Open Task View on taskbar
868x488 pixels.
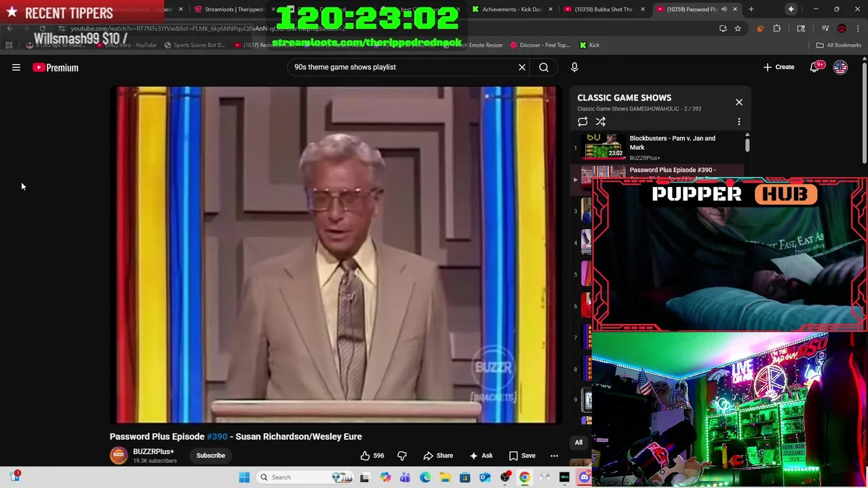(x=364, y=477)
